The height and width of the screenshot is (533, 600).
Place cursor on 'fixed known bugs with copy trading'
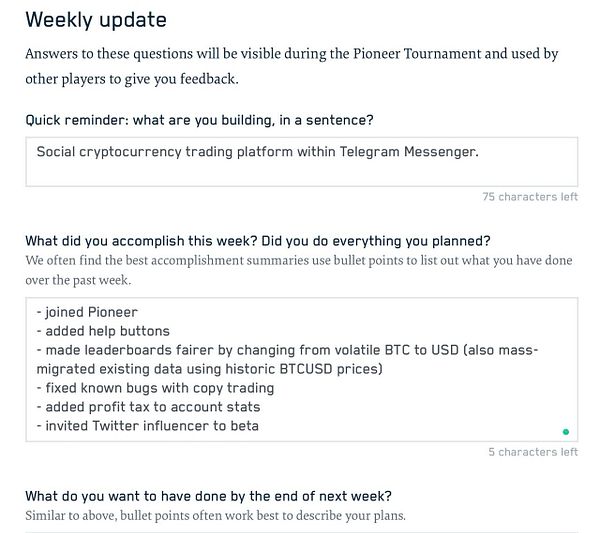155,388
